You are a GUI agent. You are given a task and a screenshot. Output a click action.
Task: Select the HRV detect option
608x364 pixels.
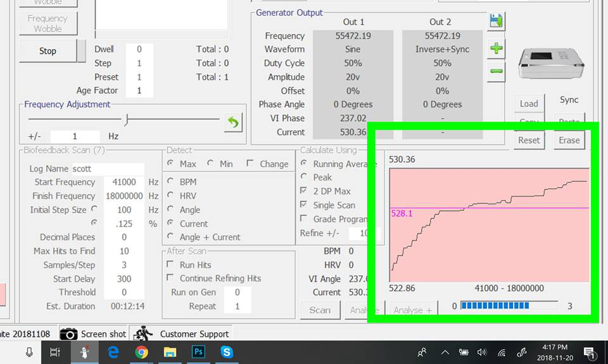pos(170,195)
